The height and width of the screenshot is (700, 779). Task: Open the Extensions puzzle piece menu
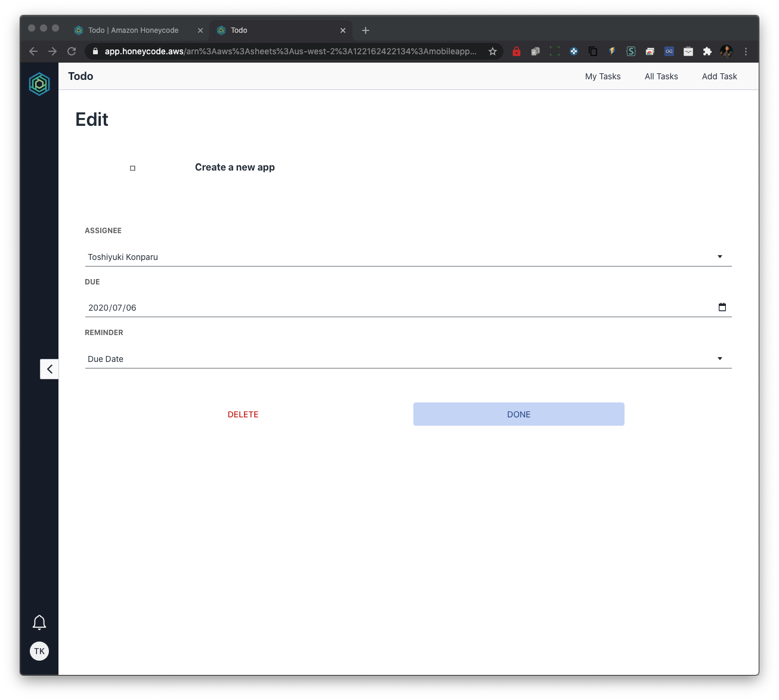pyautogui.click(x=707, y=51)
